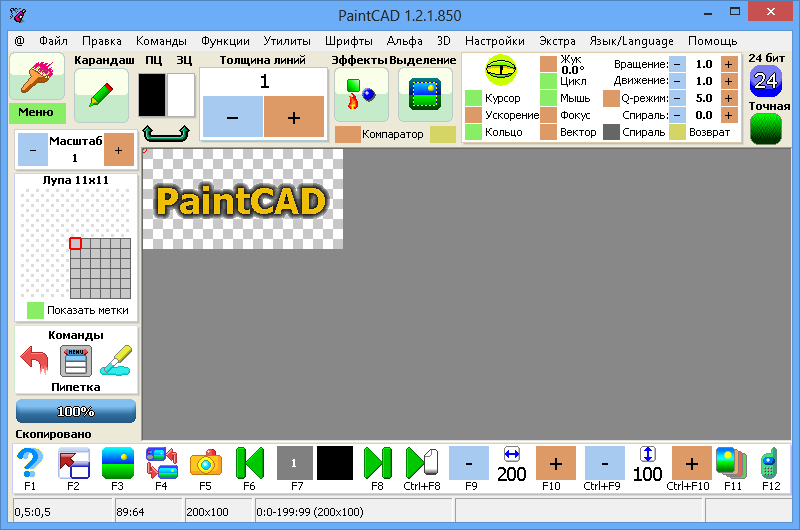Increase height with Ctrl+F10 plus

(691, 463)
